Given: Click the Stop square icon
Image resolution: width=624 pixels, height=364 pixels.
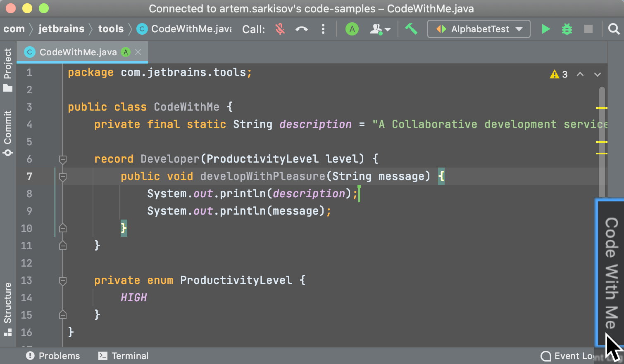Looking at the screenshot, I should (588, 29).
